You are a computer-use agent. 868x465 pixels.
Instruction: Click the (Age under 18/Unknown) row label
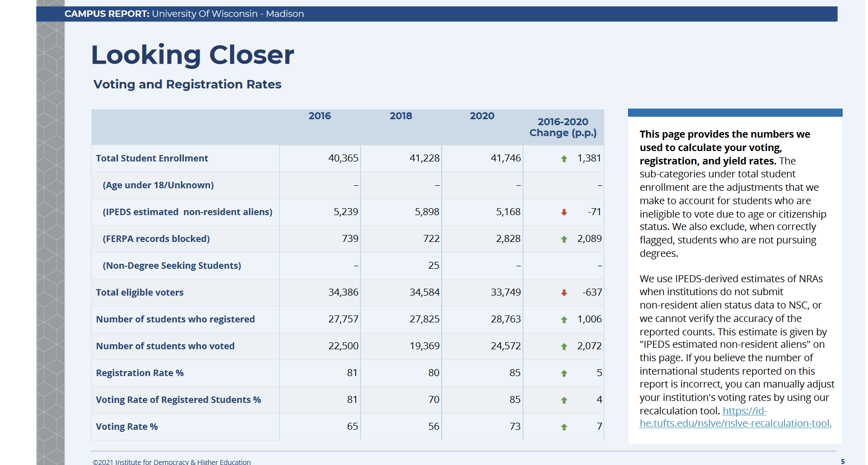click(158, 185)
